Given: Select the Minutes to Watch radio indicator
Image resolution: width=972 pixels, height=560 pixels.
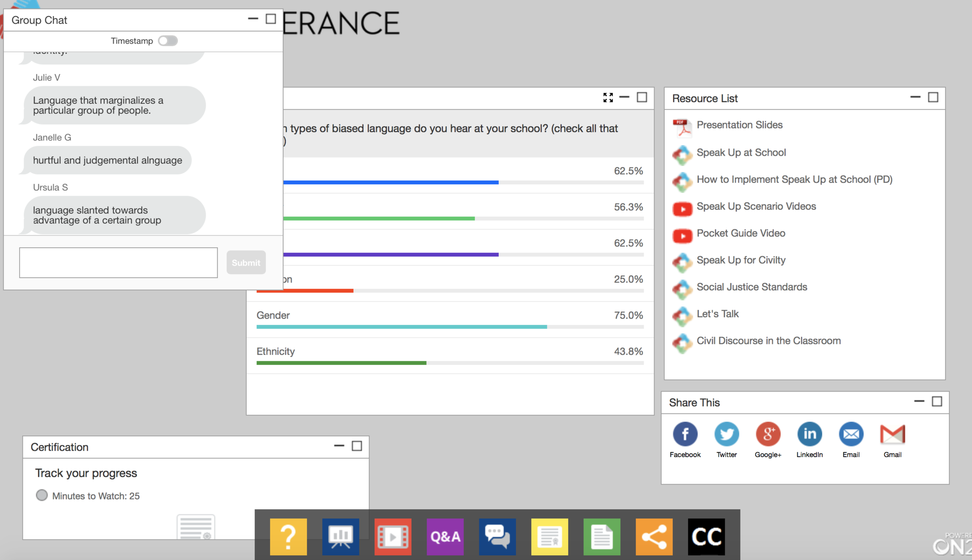Looking at the screenshot, I should click(x=42, y=495).
